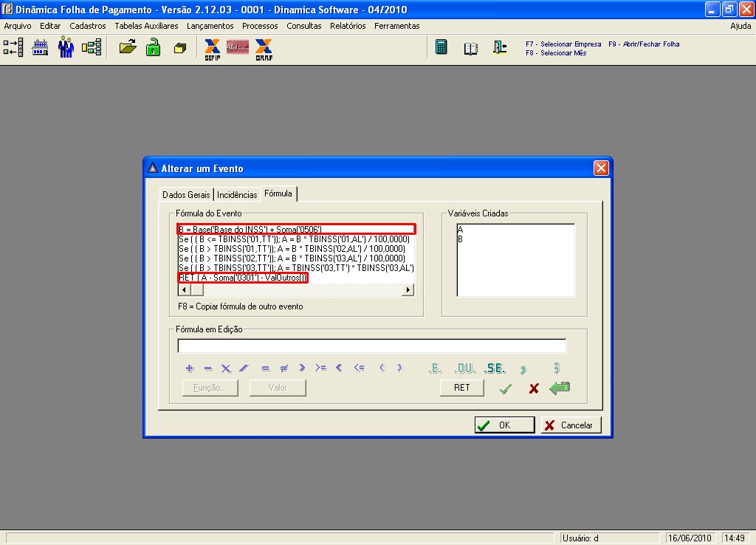756x545 pixels.
Task: Insert the semicolon separator symbol
Action: click(x=557, y=369)
